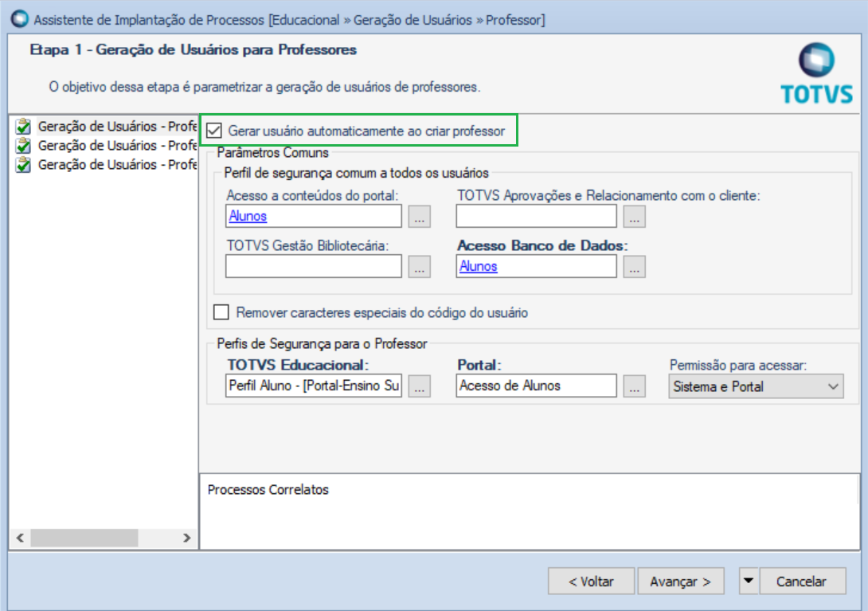This screenshot has height=611, width=868.
Task: Click the Cancelar button
Action: (x=802, y=581)
